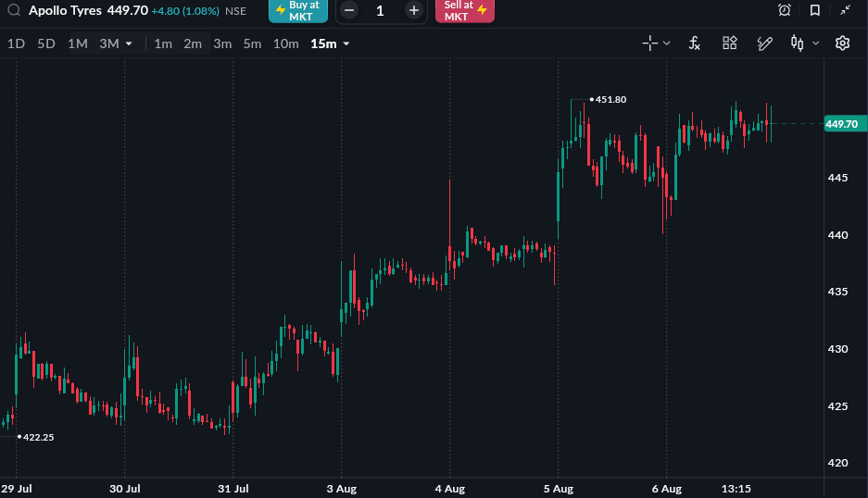Image resolution: width=868 pixels, height=498 pixels.
Task: Increase order quantity with plus button
Action: point(413,10)
